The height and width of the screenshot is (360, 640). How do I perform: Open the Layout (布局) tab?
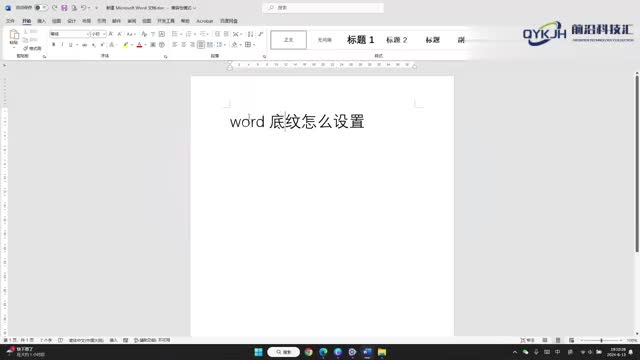click(x=87, y=21)
